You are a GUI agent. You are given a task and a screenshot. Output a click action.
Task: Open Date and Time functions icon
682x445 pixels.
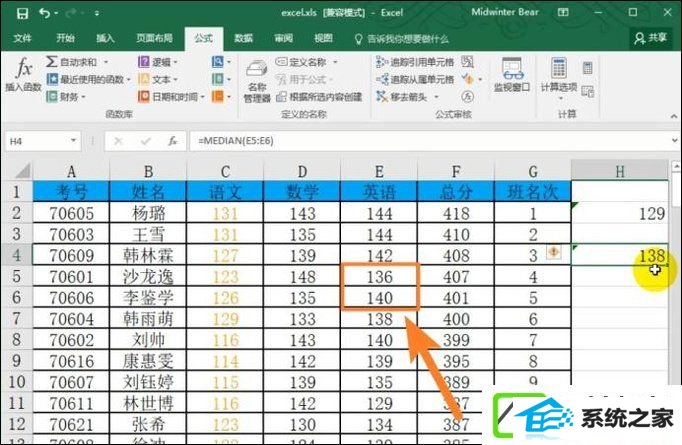pos(144,96)
